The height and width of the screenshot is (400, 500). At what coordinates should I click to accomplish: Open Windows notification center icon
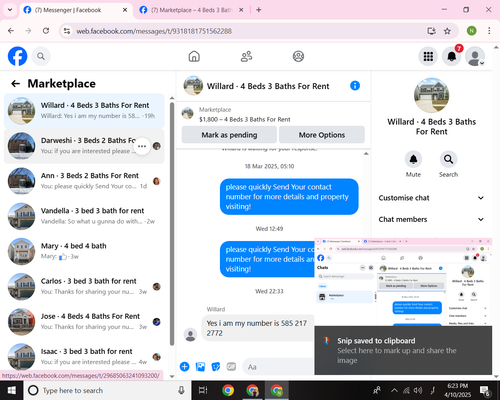click(x=484, y=390)
